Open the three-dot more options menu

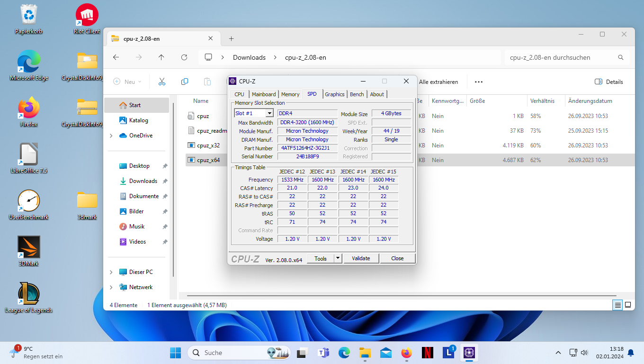479,82
